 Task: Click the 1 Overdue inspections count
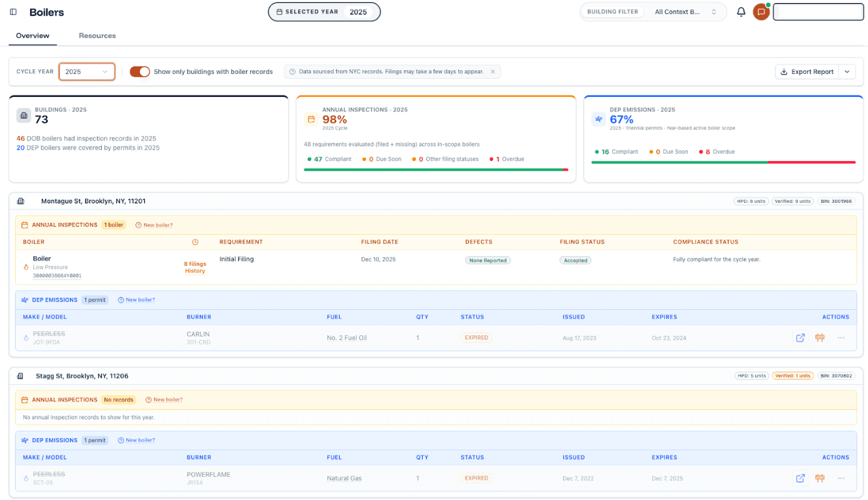point(506,159)
